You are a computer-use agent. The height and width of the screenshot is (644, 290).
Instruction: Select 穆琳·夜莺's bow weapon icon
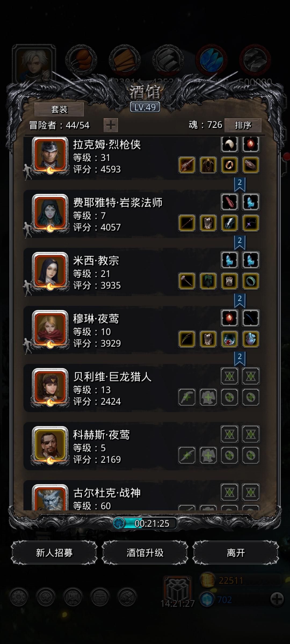click(187, 339)
